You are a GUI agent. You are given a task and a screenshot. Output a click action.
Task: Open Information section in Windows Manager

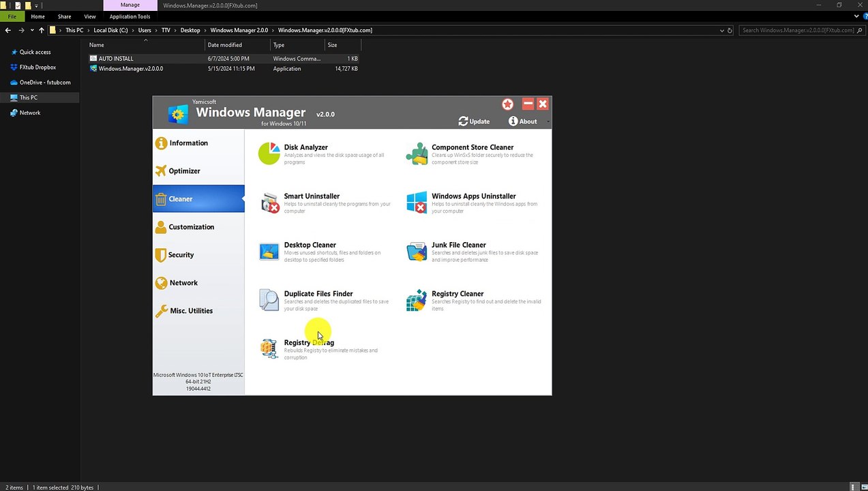(198, 143)
